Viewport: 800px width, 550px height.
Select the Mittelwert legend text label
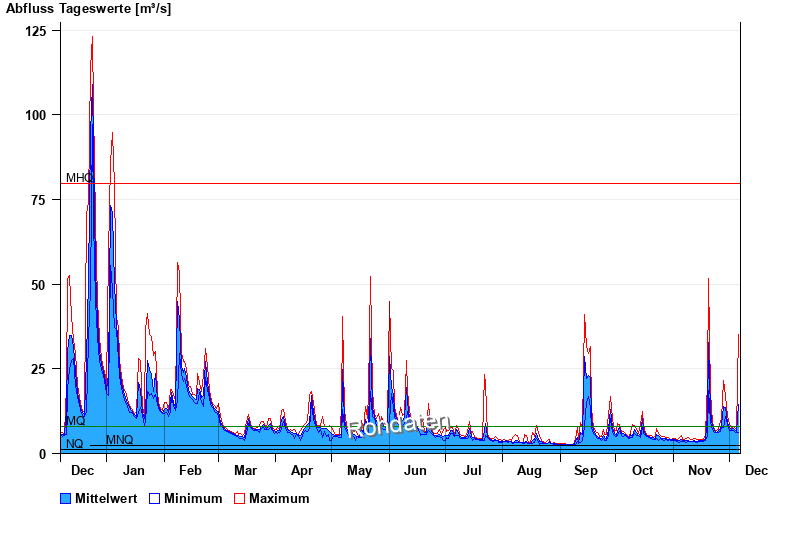click(x=106, y=498)
